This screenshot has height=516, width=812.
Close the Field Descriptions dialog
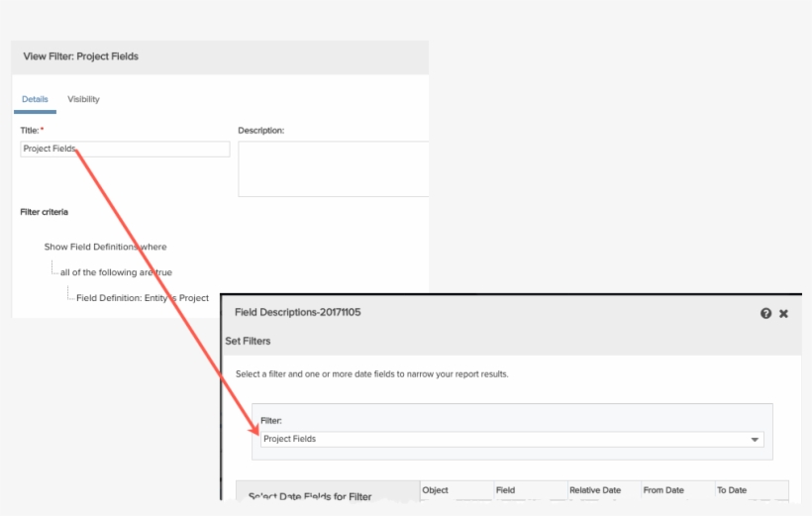[x=783, y=313]
